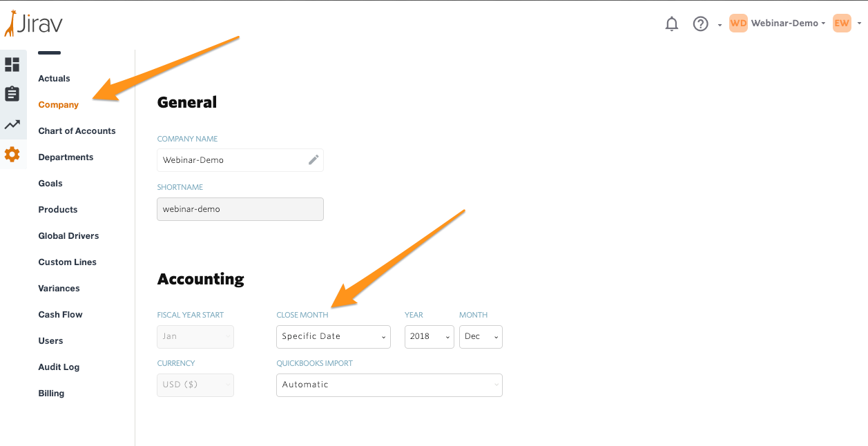The width and height of the screenshot is (868, 446).
Task: Select Departments in settings menu
Action: pos(66,157)
